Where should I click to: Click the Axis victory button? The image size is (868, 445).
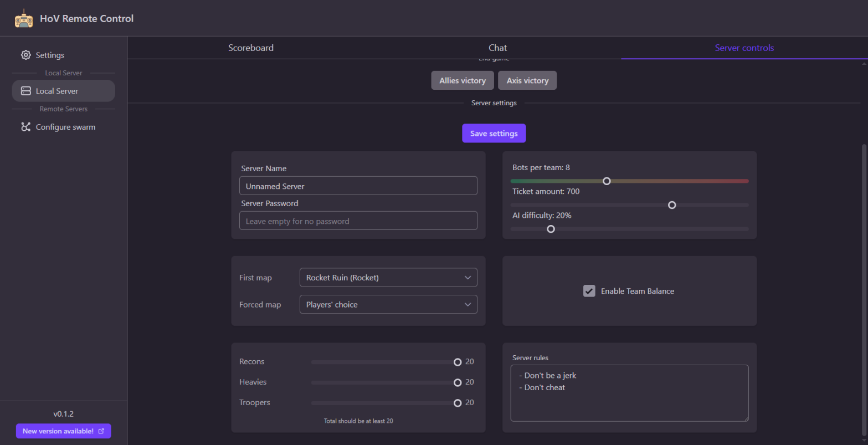(527, 80)
